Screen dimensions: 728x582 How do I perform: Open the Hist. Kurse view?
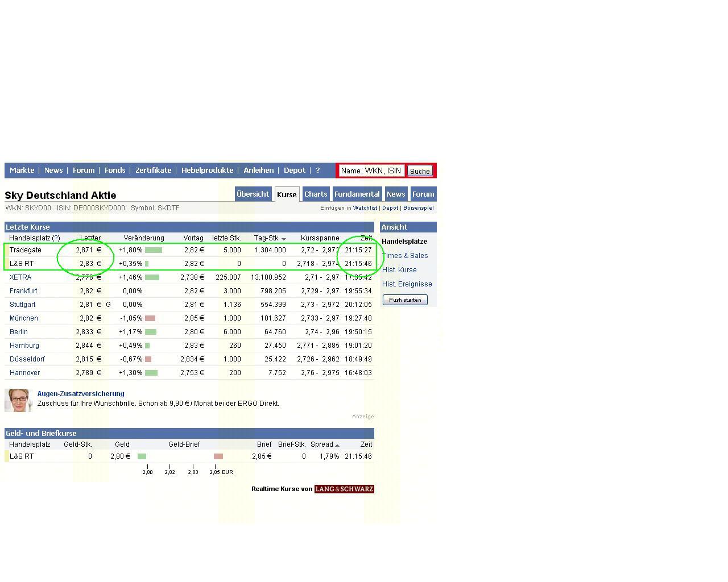point(399,270)
